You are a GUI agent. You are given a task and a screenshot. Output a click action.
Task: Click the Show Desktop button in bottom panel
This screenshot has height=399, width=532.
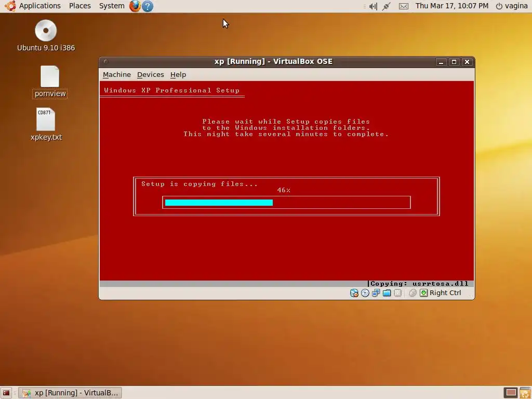click(x=6, y=393)
